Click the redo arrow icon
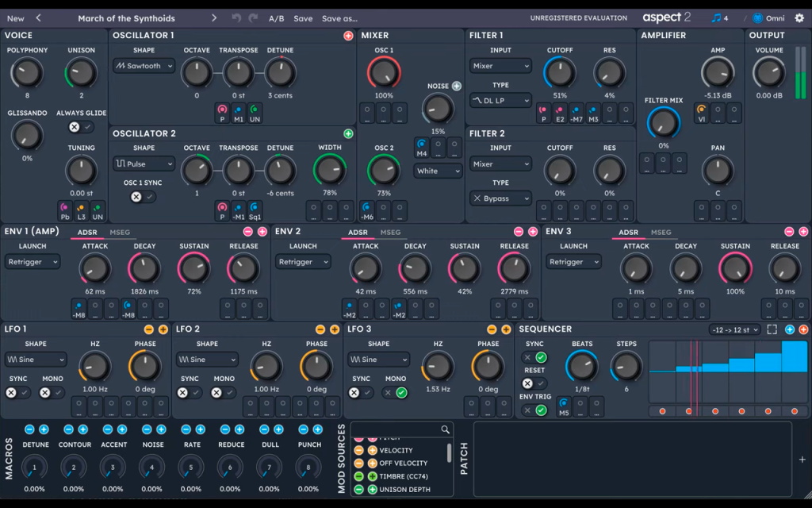The image size is (812, 508). (x=253, y=18)
